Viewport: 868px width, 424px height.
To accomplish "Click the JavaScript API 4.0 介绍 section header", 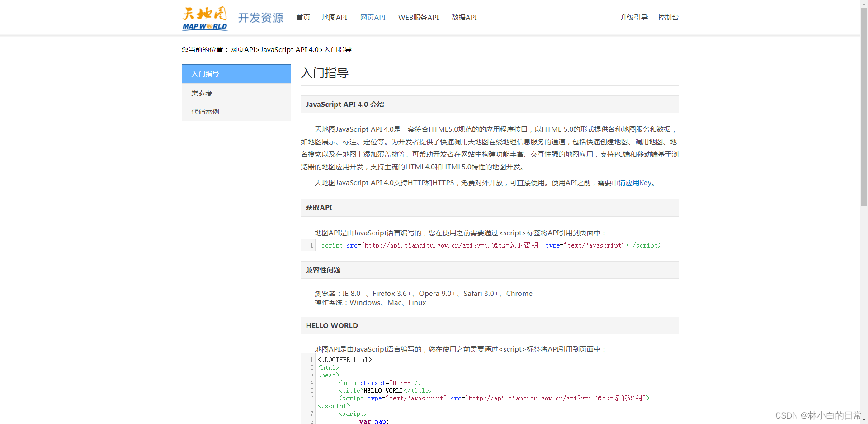I will click(490, 104).
